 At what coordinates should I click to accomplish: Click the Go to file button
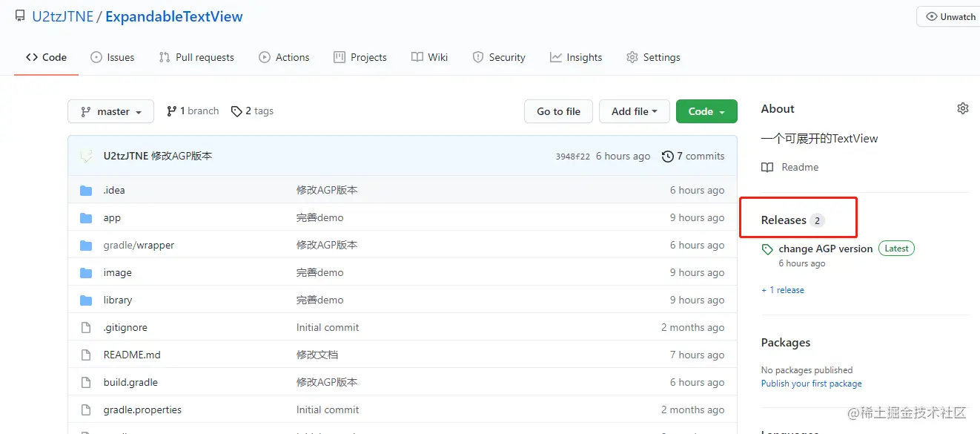[x=558, y=111]
